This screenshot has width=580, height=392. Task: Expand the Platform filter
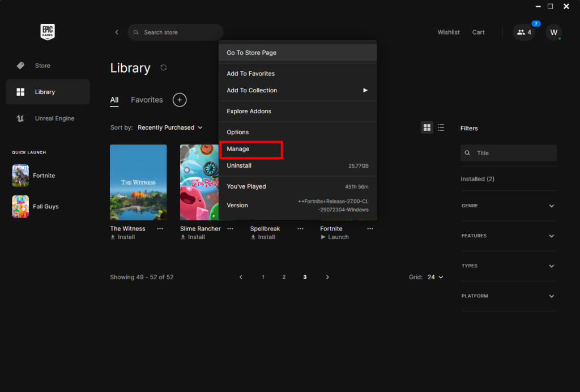pyautogui.click(x=509, y=296)
